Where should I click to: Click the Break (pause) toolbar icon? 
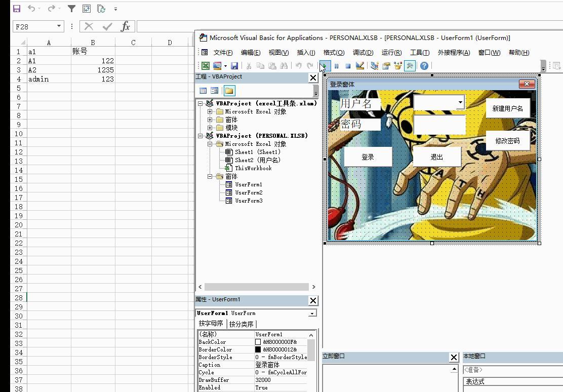tap(336, 66)
